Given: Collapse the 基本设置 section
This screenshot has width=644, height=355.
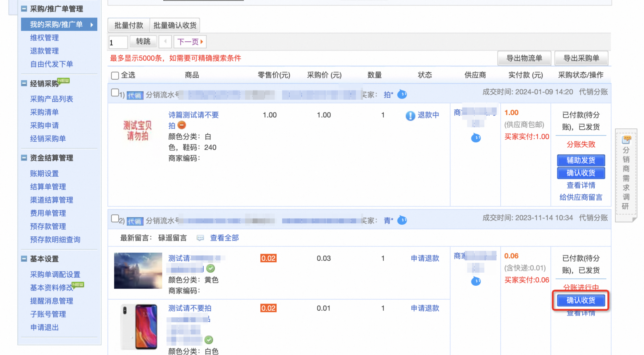Looking at the screenshot, I should tap(24, 259).
